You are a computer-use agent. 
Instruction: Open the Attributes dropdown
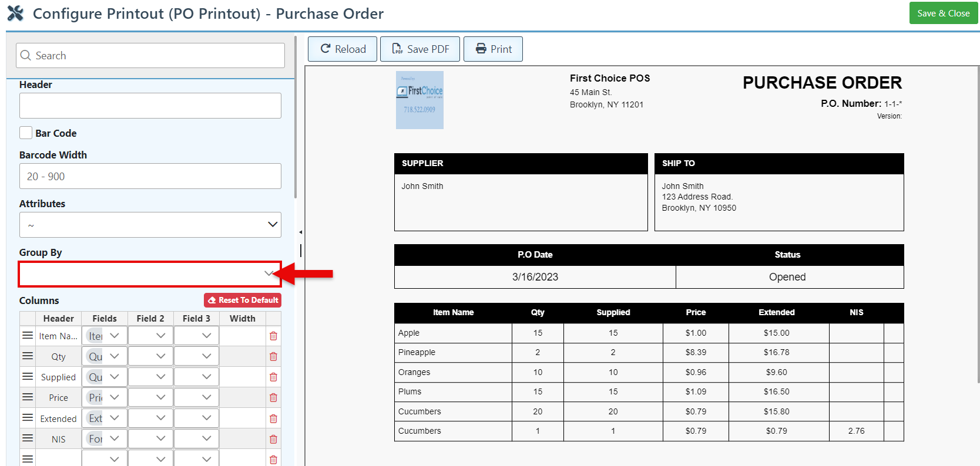point(150,225)
